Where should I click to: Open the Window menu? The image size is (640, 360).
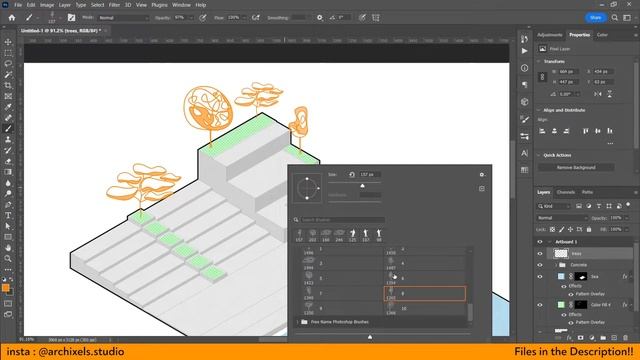(181, 5)
